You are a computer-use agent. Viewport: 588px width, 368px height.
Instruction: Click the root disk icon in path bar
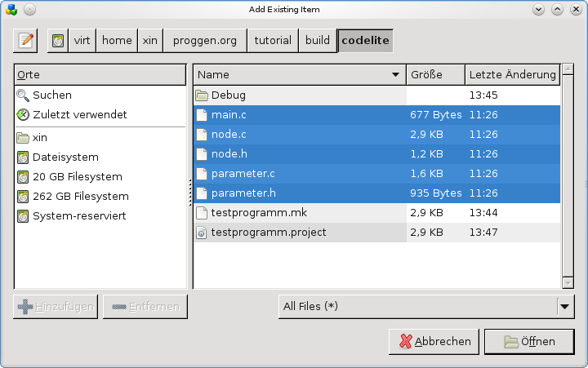58,40
